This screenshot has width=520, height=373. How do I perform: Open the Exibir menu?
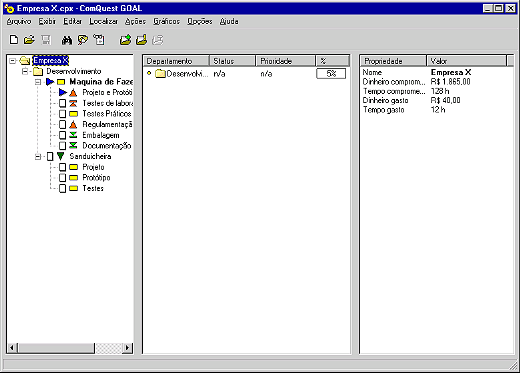[47, 21]
